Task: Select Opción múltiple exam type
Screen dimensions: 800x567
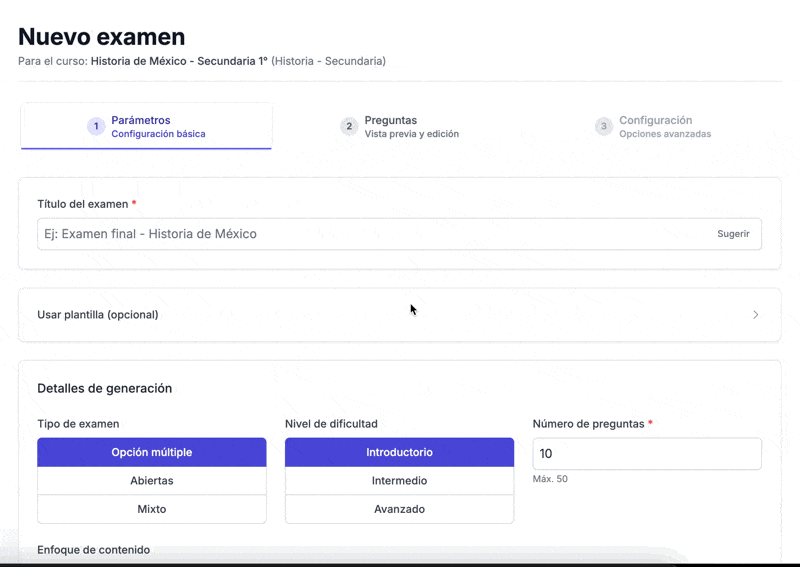Action: coord(152,452)
